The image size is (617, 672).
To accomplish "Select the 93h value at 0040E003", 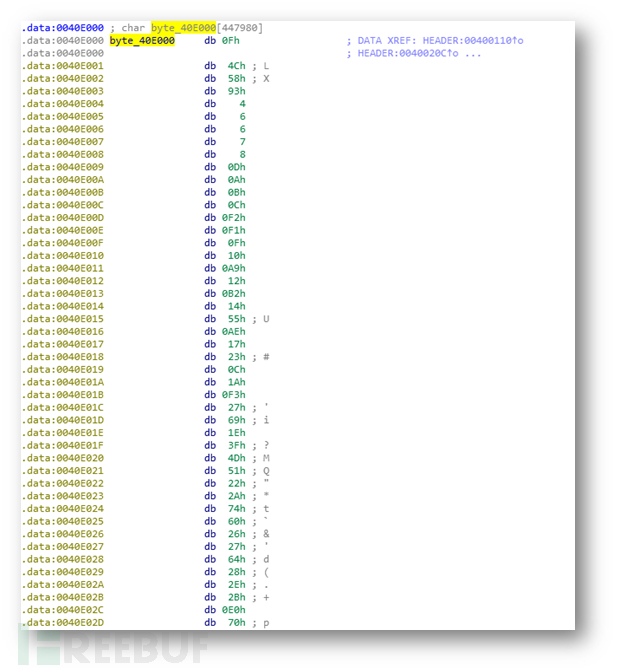I will [x=238, y=91].
